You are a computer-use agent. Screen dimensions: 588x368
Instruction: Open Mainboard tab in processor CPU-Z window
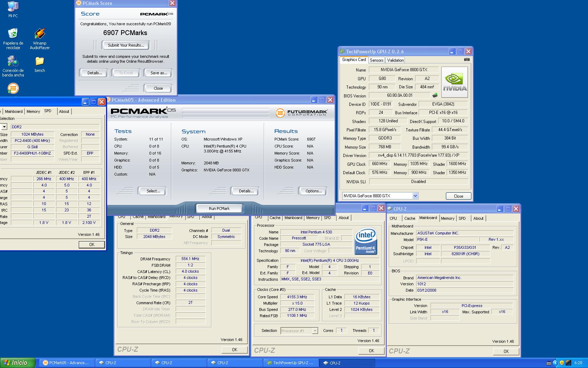[293, 218]
